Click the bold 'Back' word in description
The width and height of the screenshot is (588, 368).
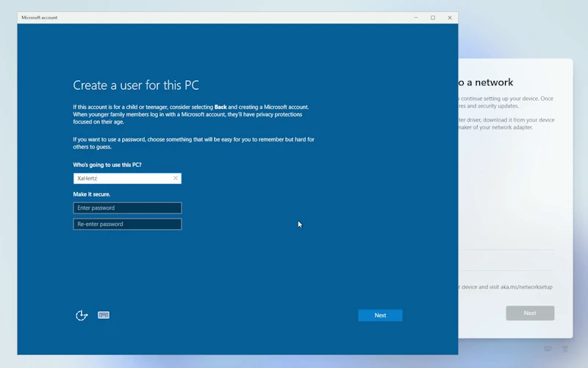(x=220, y=107)
